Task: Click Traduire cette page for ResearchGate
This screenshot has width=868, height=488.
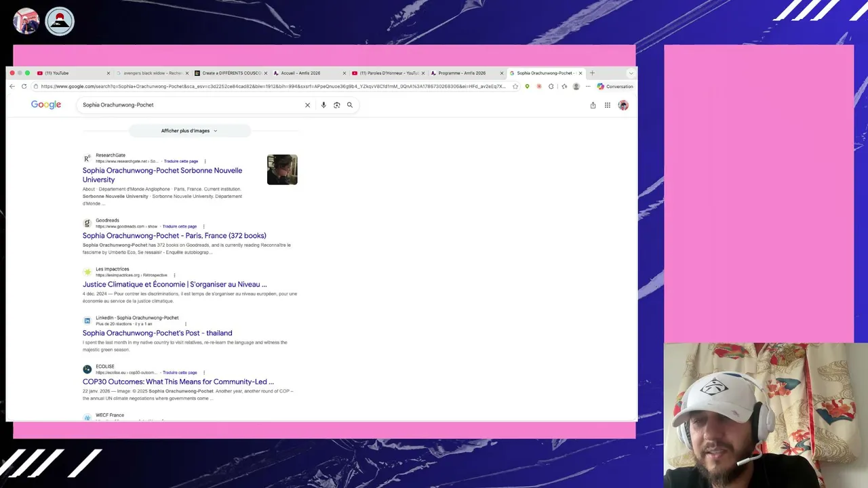Action: tap(181, 161)
